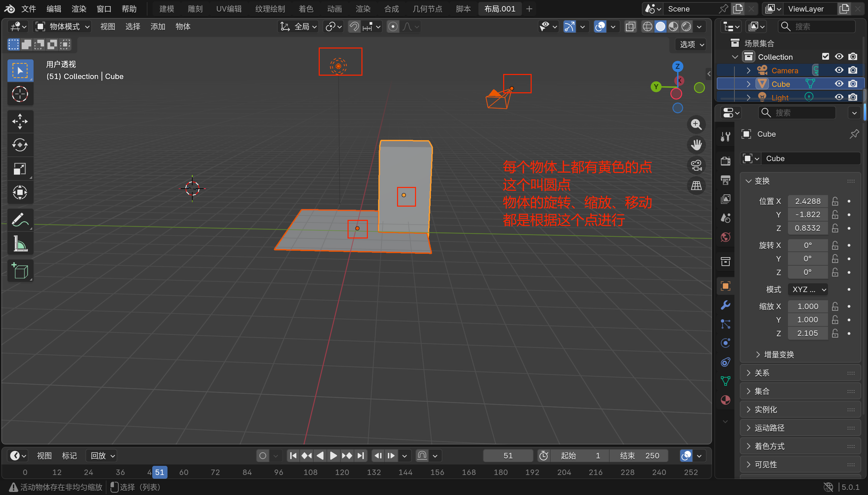Screen dimensions: 868x495
Task: Open the rotation 模式 XYZ dropdown
Action: [808, 289]
